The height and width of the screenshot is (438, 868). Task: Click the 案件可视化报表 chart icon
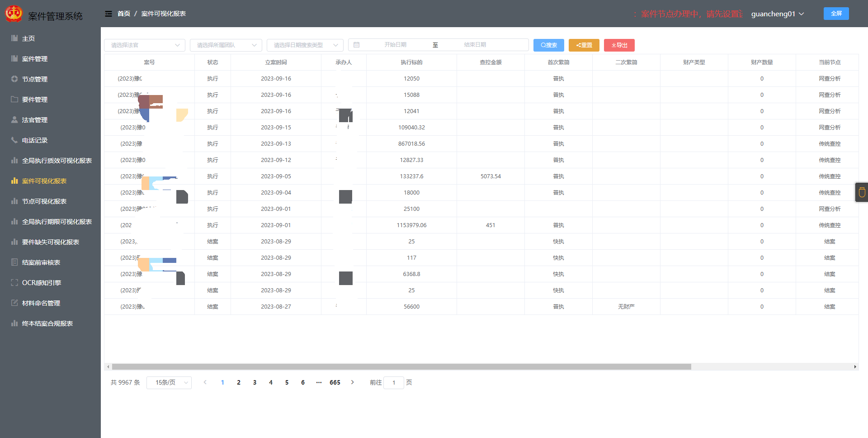tap(14, 181)
